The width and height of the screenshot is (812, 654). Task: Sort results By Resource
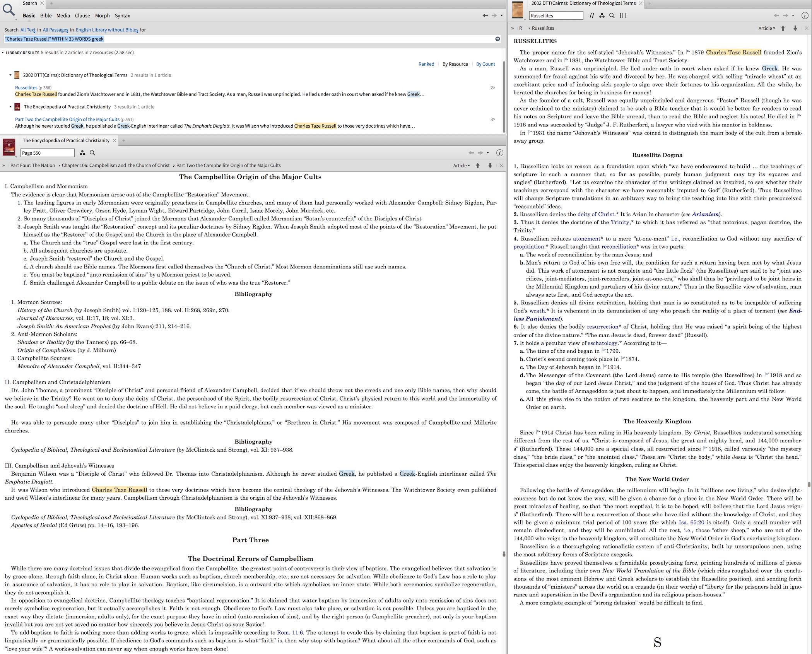(x=455, y=64)
